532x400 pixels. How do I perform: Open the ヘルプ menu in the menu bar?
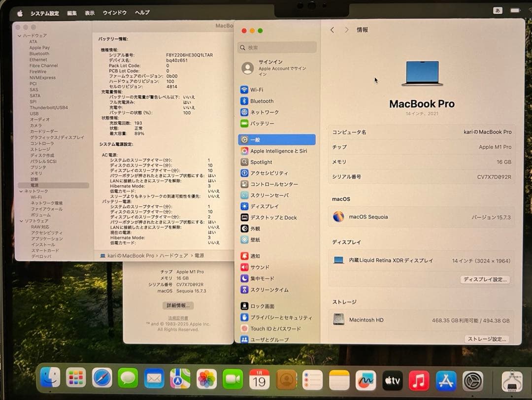click(142, 12)
